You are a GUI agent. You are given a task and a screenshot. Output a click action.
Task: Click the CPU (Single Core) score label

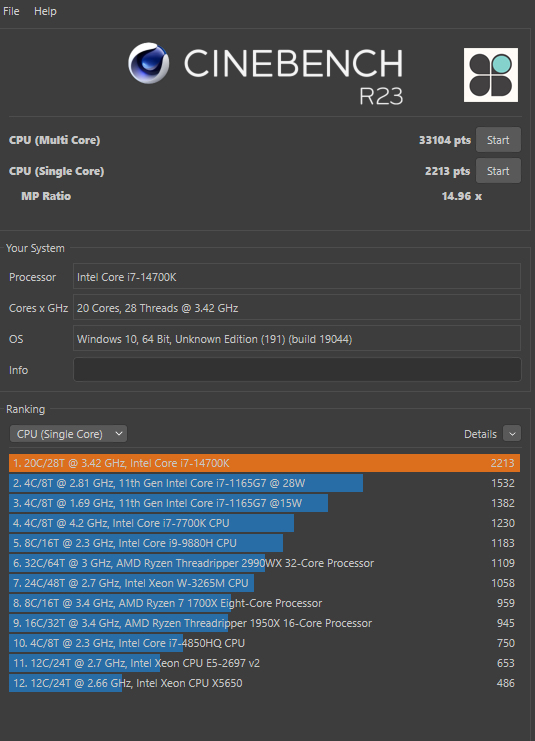56,171
